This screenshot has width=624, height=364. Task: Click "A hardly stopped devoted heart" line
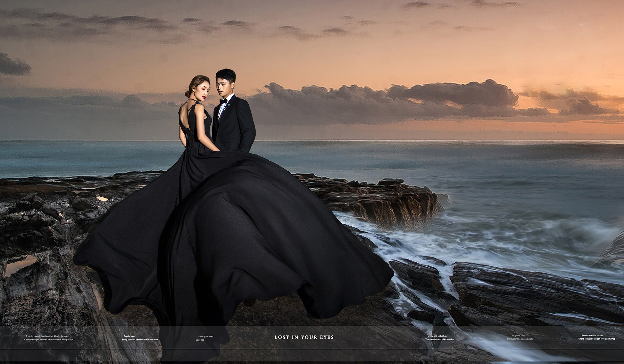coord(49,340)
